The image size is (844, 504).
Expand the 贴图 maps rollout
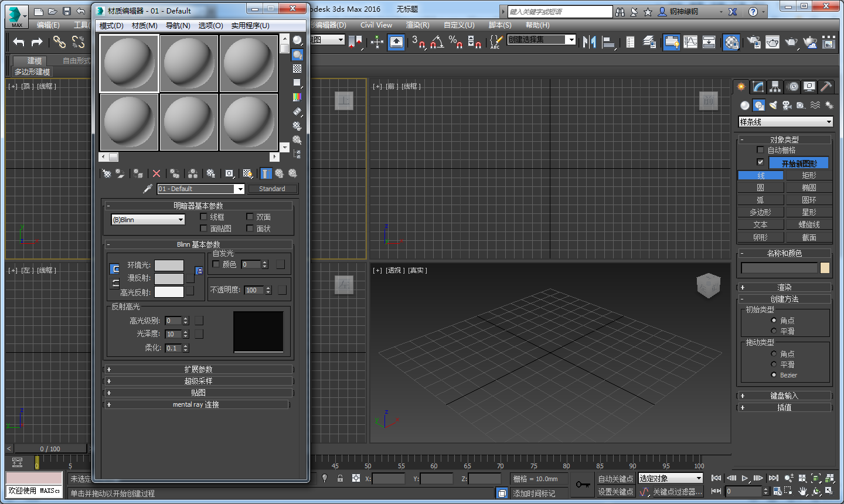coord(198,393)
